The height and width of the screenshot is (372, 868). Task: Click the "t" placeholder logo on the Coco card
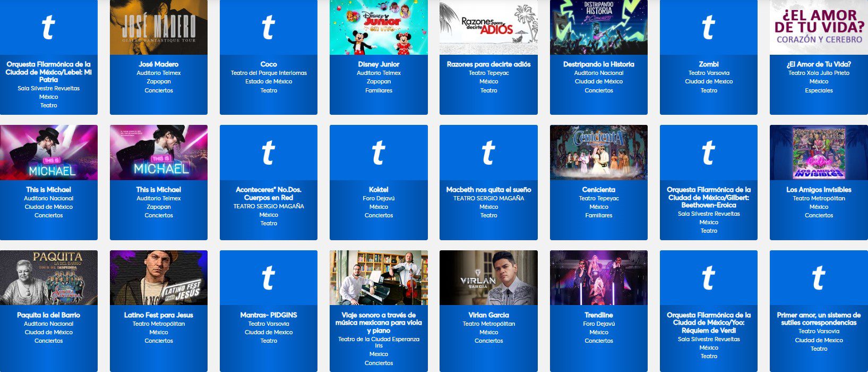[269, 27]
